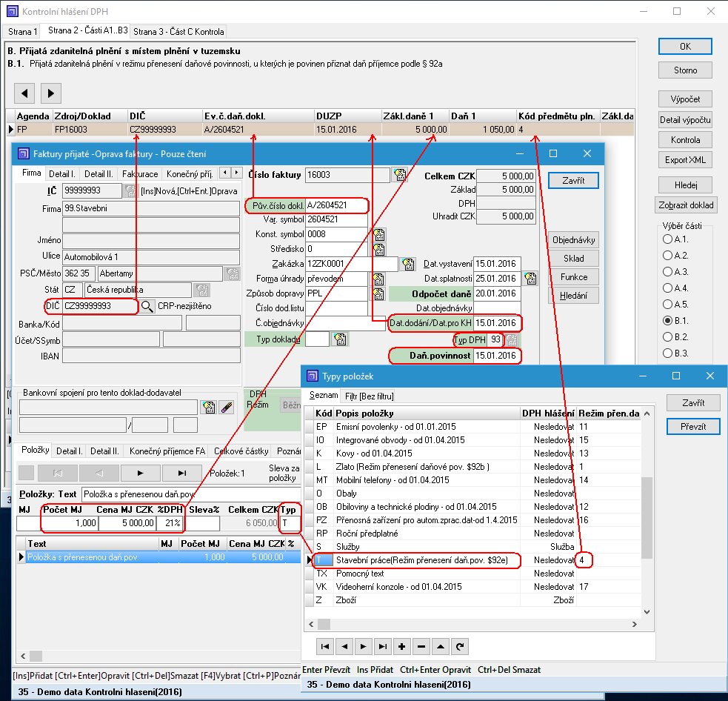Screen dimensions: 728x701
Task: Select row Videoherní konzole in Typy položek
Action: tap(473, 587)
